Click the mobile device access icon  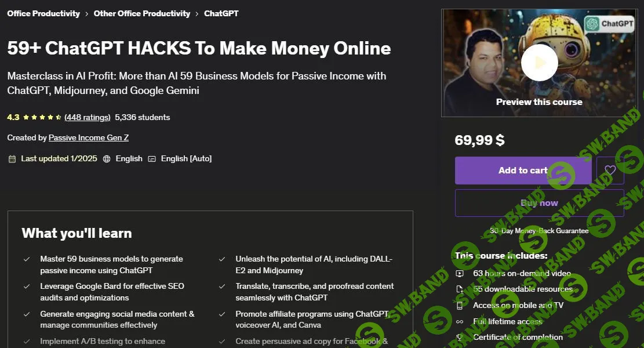click(x=460, y=305)
